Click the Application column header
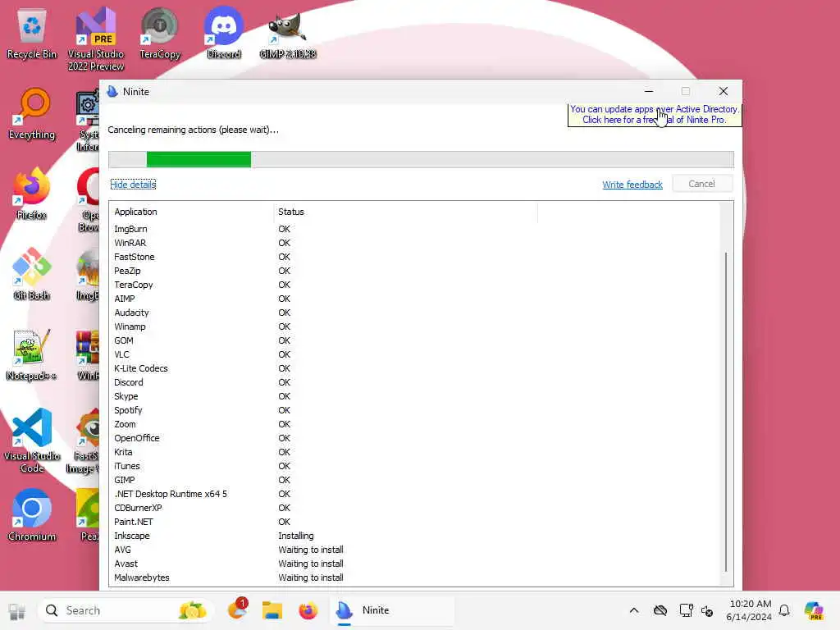 click(x=193, y=212)
